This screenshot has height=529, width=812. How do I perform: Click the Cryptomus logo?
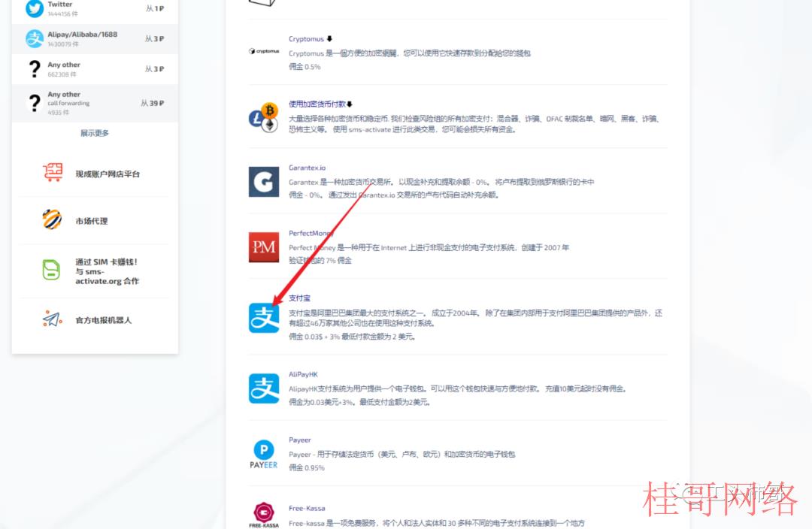[264, 51]
